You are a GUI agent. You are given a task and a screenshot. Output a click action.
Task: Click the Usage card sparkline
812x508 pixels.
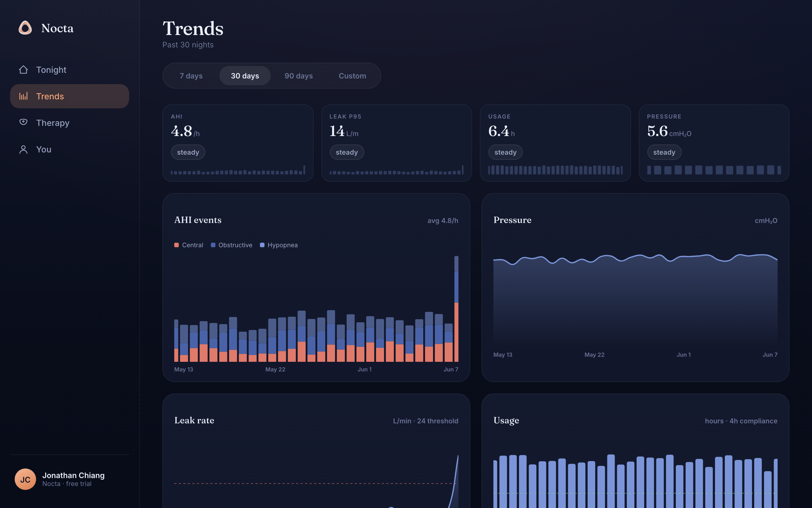[x=555, y=170]
